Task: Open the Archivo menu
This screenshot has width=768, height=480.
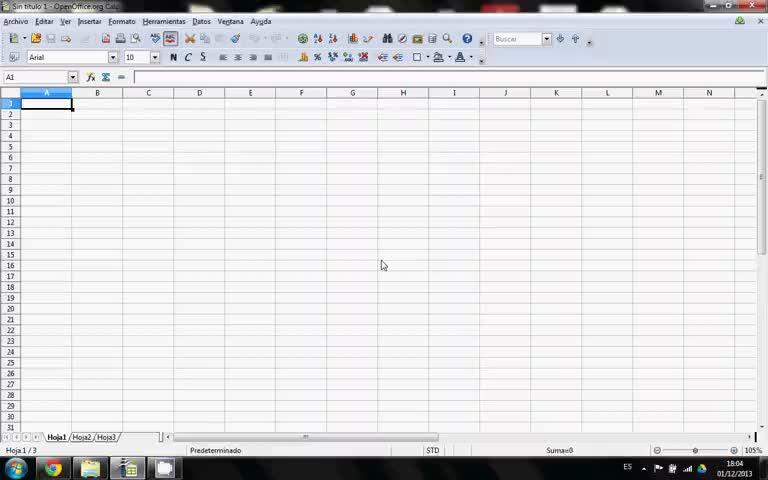Action: point(16,22)
